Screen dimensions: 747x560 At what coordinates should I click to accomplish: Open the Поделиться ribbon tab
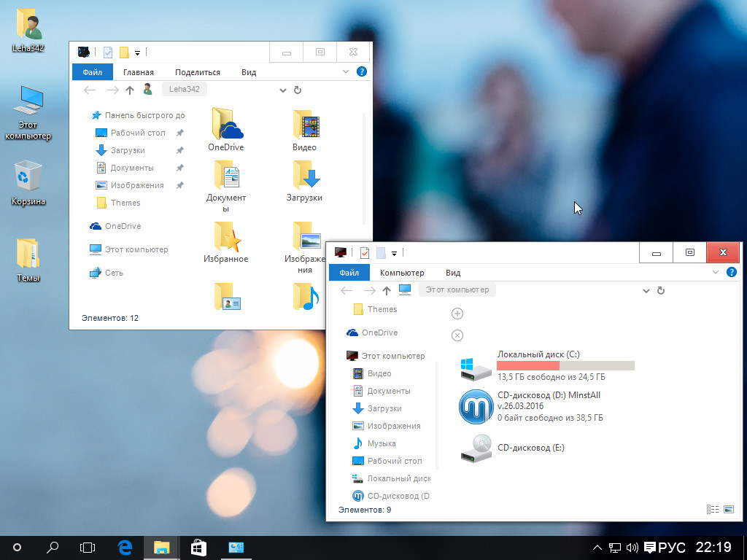click(x=198, y=72)
